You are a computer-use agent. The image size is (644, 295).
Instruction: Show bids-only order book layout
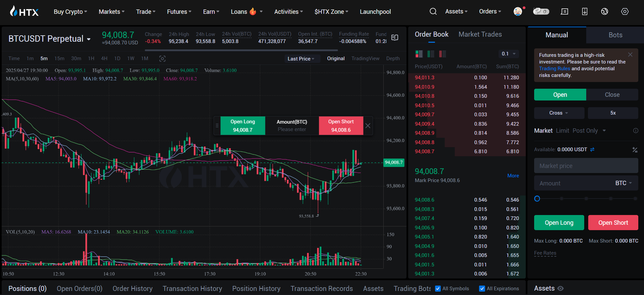click(431, 54)
